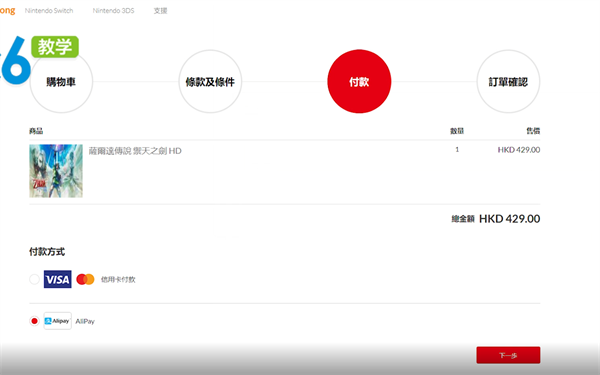This screenshot has width=600, height=375.
Task: Go to 條款及條件 step circle
Action: tap(210, 82)
